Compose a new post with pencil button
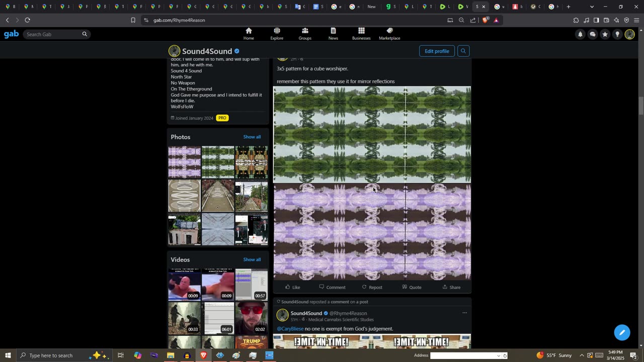The height and width of the screenshot is (362, 644). pos(622,332)
